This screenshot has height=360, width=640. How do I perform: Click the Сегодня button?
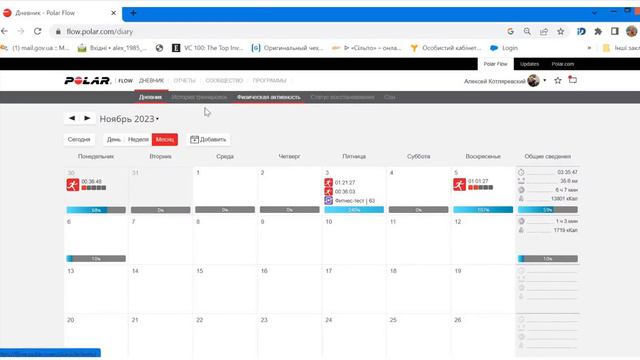click(x=79, y=140)
